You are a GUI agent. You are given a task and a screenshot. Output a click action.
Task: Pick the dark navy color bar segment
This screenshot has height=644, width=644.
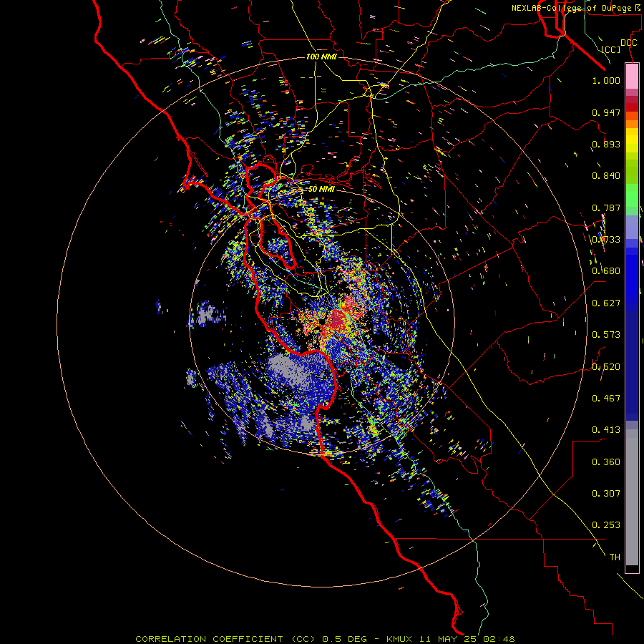point(632,361)
